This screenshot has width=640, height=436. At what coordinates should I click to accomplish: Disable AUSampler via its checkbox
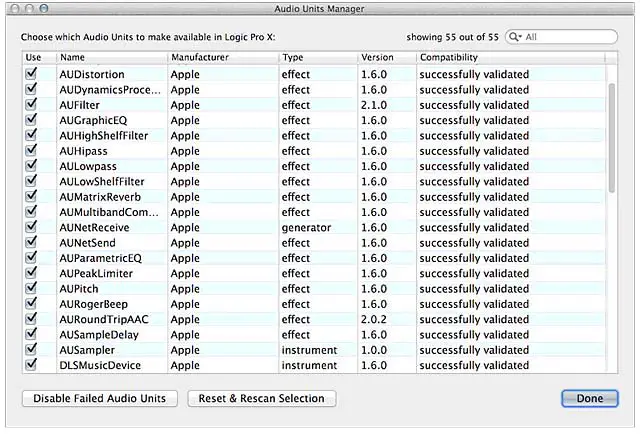click(31, 349)
